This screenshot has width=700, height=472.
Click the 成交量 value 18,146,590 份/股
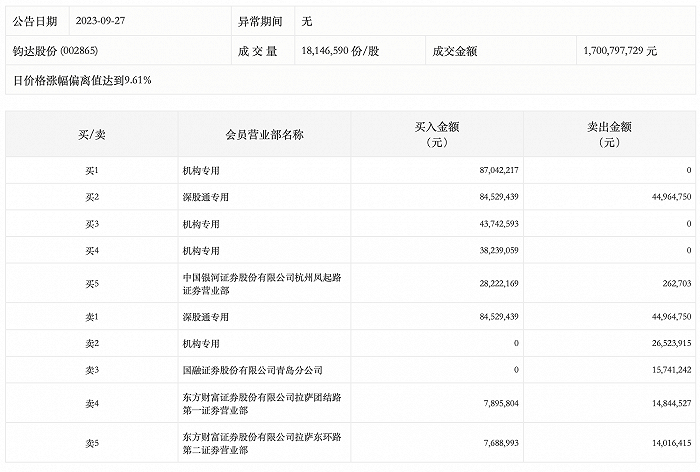point(340,51)
